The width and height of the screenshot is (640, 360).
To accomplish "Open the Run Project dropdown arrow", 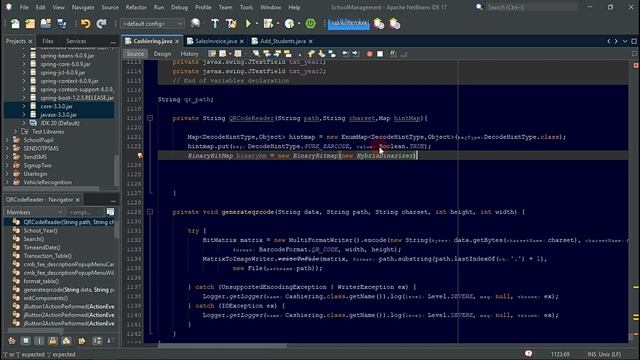I will tap(257, 24).
